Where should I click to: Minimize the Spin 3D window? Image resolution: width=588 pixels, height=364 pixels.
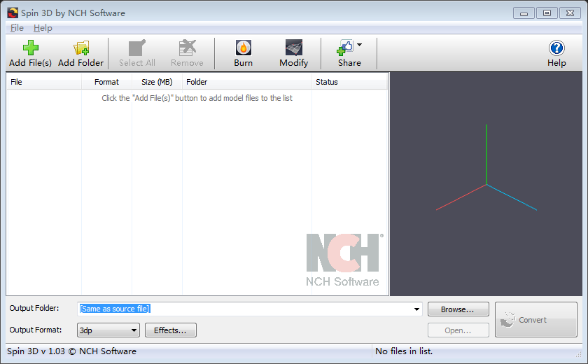(x=524, y=13)
